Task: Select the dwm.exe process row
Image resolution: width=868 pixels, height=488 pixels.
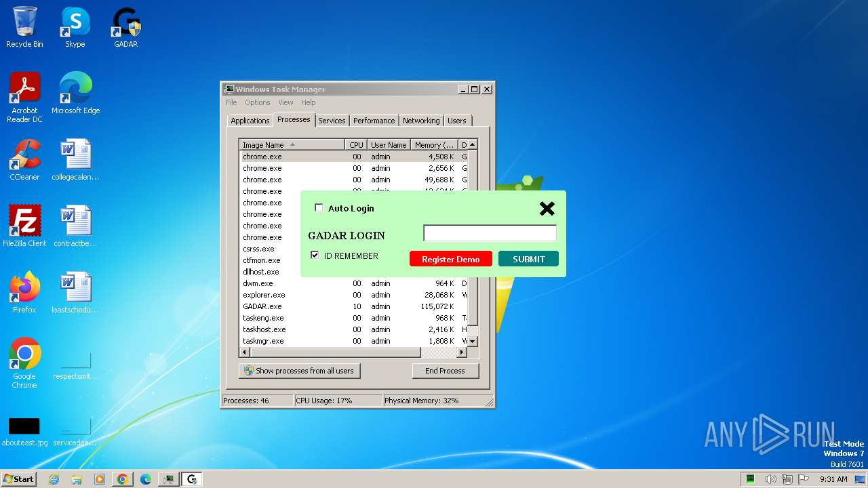Action: point(354,283)
